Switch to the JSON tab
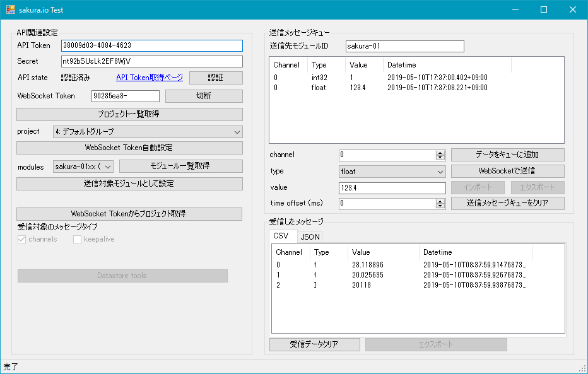 (x=310, y=237)
